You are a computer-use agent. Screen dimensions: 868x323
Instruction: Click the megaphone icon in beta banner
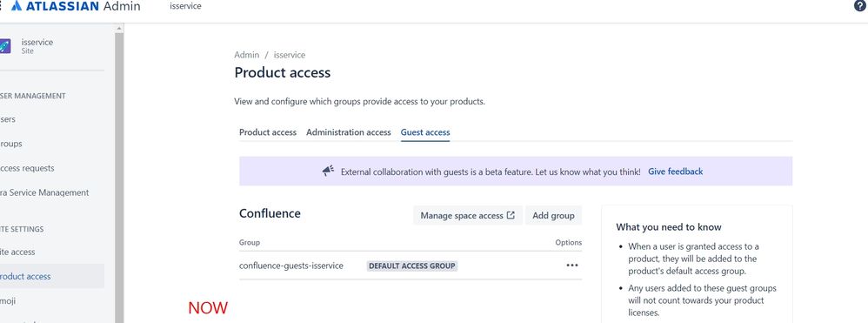click(x=328, y=172)
